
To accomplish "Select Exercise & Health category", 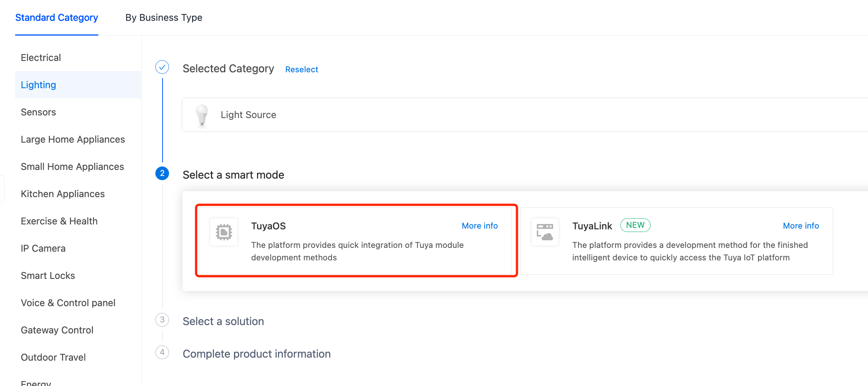I will click(x=78, y=221).
